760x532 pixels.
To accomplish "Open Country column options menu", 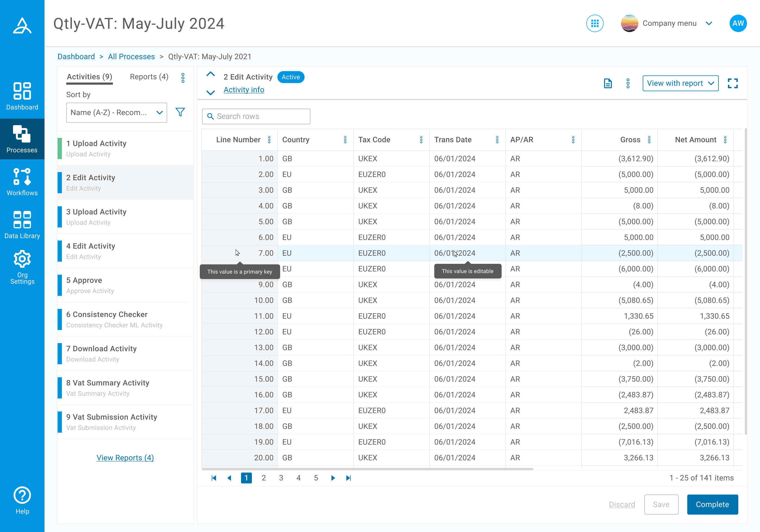I will pos(345,140).
